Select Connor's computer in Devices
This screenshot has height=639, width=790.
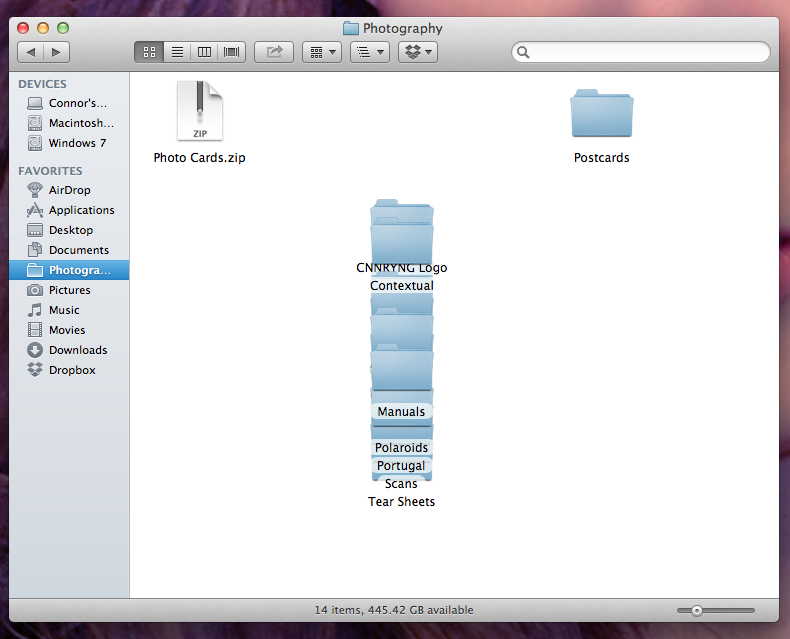tap(69, 103)
